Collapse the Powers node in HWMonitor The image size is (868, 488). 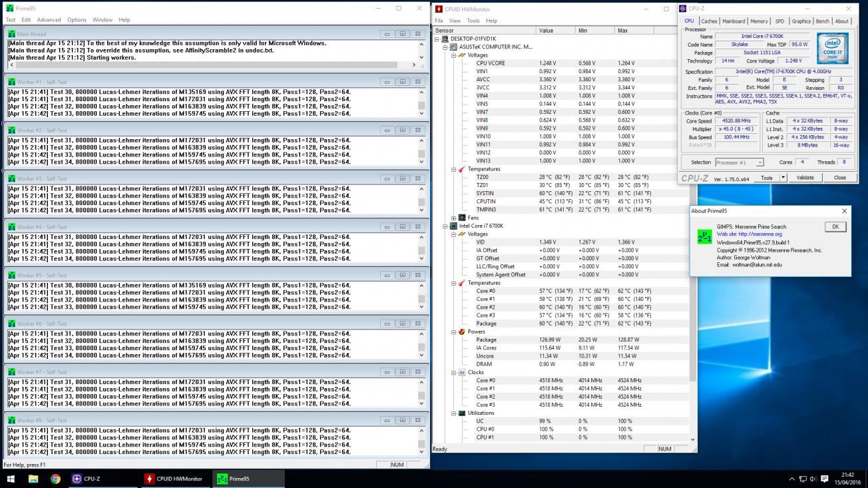454,332
